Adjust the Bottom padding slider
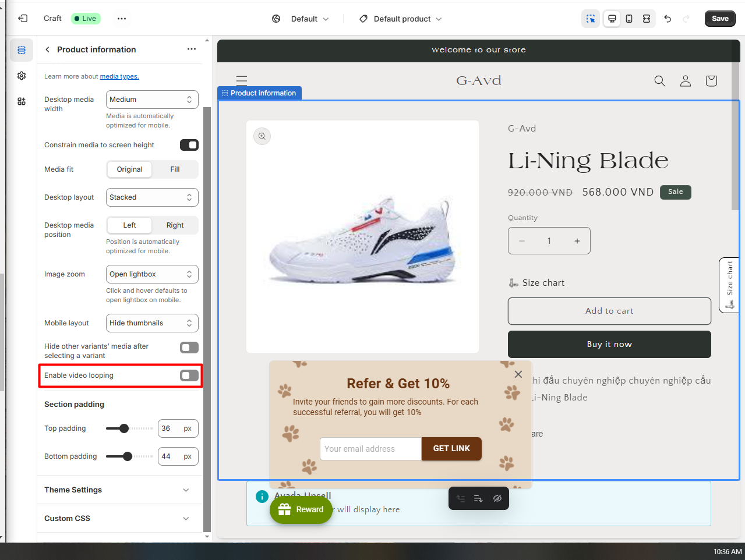This screenshot has height=560, width=745. 128,456
